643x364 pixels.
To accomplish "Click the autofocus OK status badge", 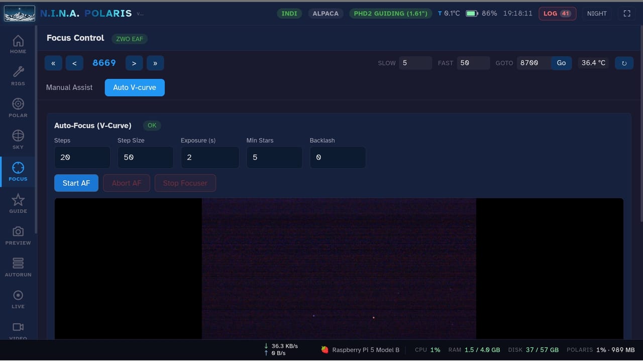I will 152,126.
